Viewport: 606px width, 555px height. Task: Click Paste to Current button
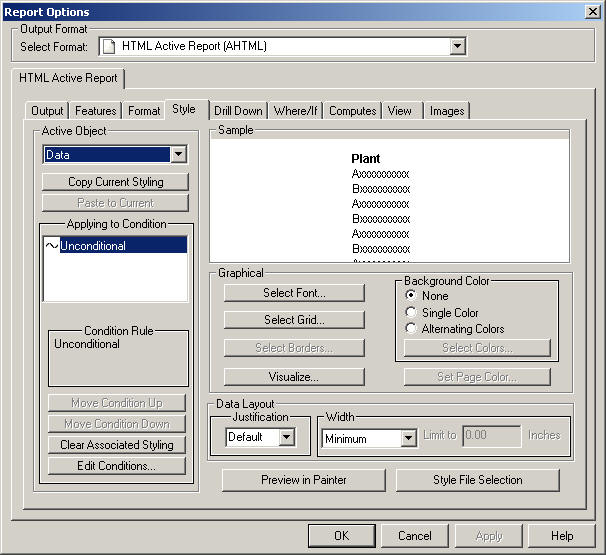pyautogui.click(x=116, y=203)
